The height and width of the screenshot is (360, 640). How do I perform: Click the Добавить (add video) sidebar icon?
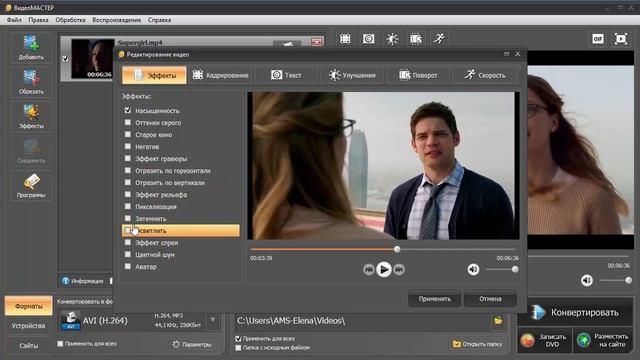31,48
